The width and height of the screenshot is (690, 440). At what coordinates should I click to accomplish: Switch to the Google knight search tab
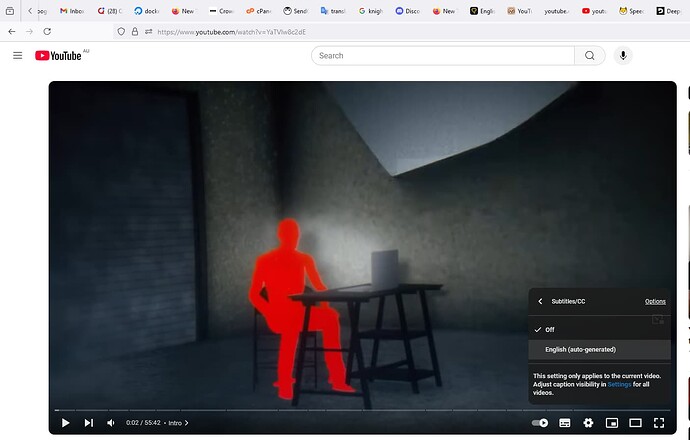point(371,11)
